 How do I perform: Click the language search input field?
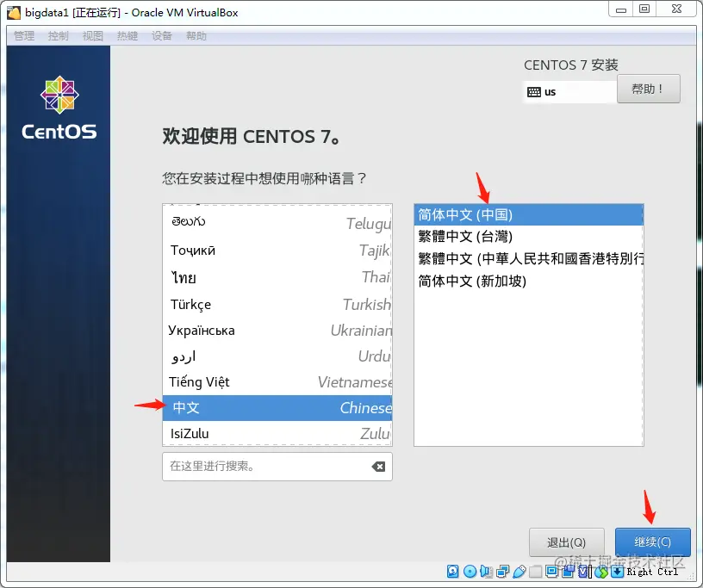(x=277, y=467)
